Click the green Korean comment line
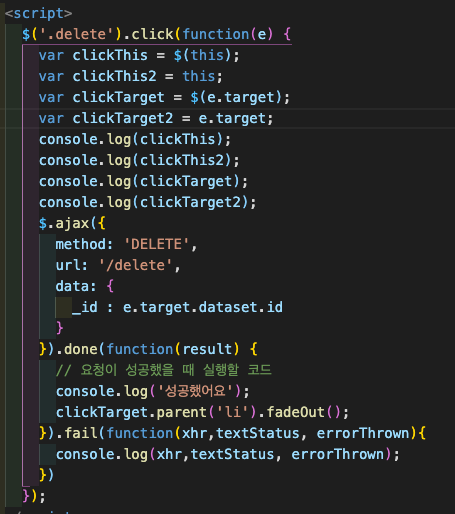The image size is (455, 514). (164, 370)
